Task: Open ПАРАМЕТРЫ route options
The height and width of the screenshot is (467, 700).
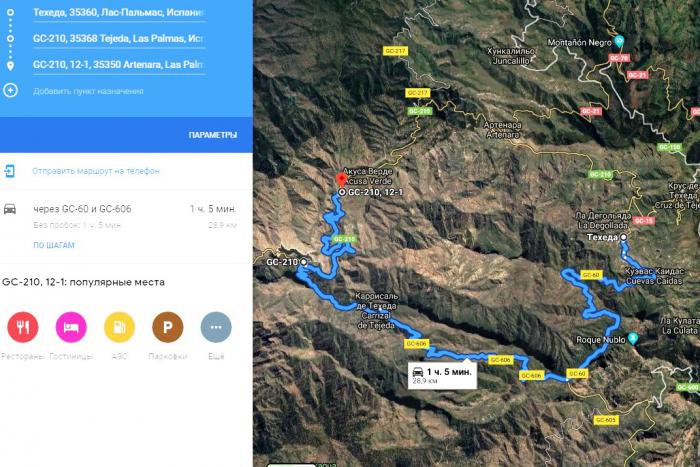Action: (x=212, y=135)
